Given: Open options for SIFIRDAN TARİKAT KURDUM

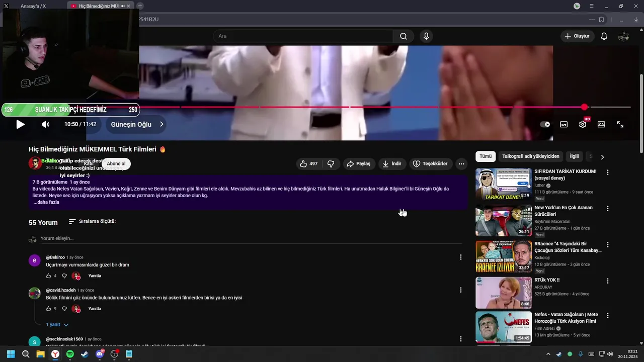Looking at the screenshot, I should click(x=608, y=172).
